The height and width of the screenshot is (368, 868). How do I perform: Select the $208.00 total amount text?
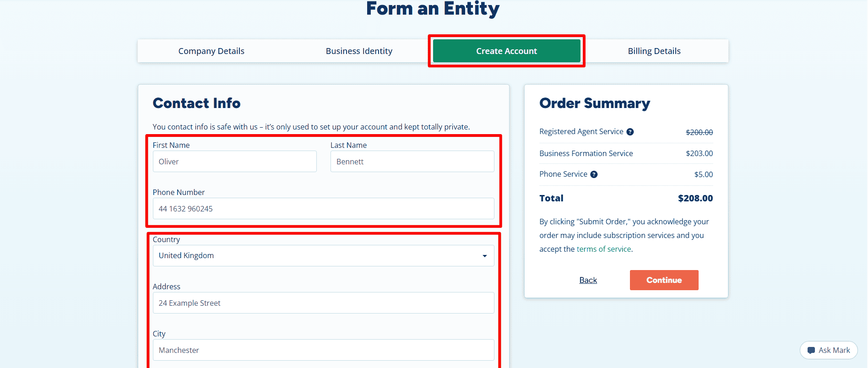pos(695,198)
